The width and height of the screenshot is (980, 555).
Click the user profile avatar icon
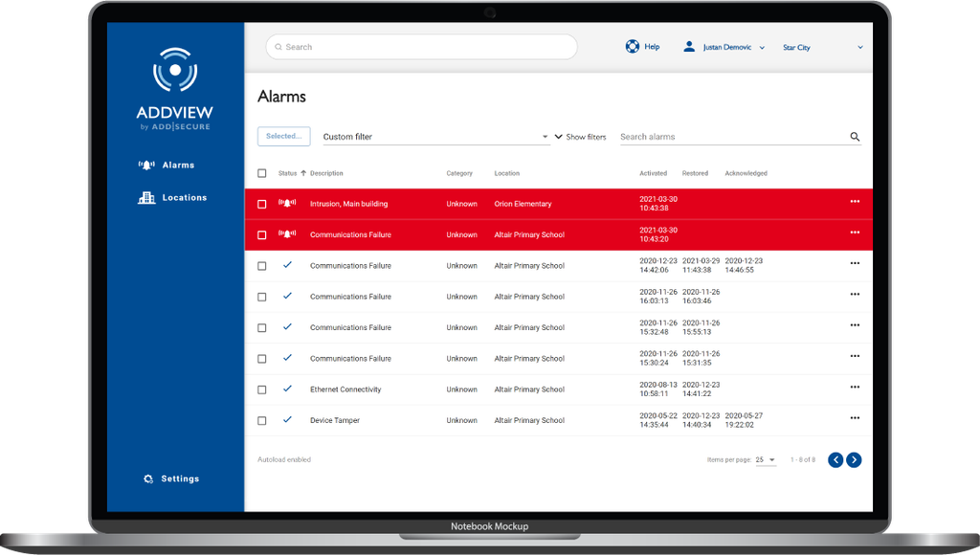(x=689, y=46)
